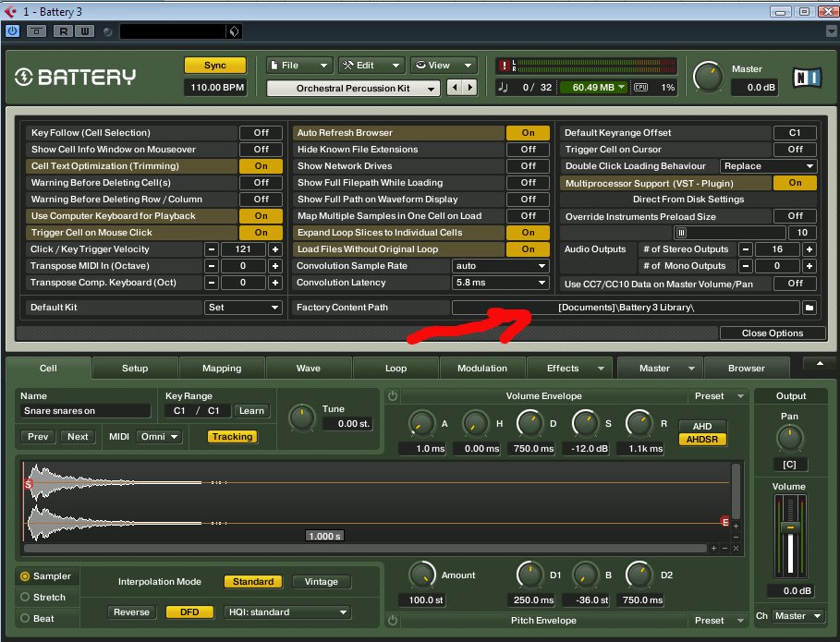Open Convolution Latency dropdown
Viewport: 840px width, 642px height.
(500, 282)
